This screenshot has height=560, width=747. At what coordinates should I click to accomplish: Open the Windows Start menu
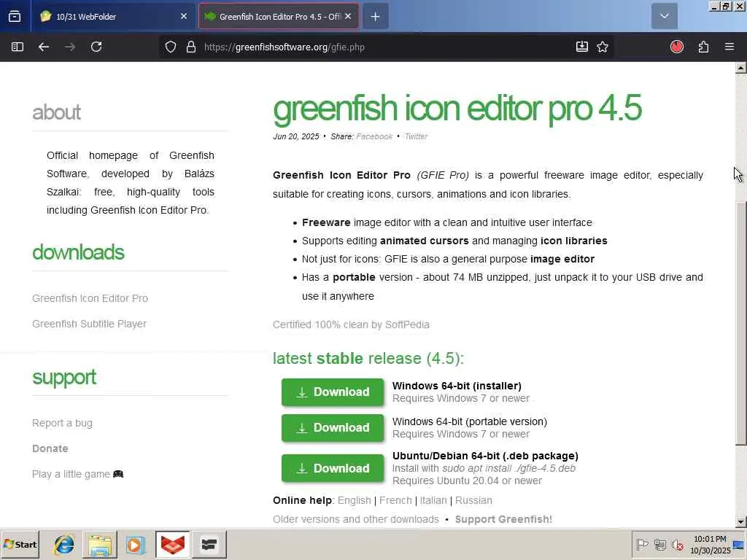pyautogui.click(x=20, y=544)
